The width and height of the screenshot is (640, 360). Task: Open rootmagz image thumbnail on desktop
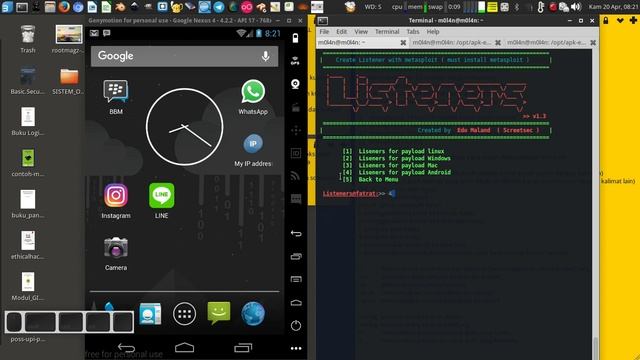69,39
